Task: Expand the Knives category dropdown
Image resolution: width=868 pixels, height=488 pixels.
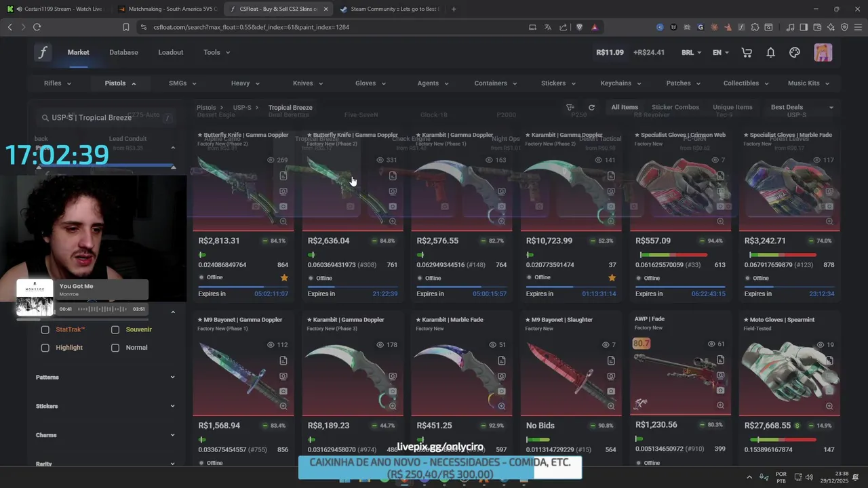Action: tap(307, 83)
